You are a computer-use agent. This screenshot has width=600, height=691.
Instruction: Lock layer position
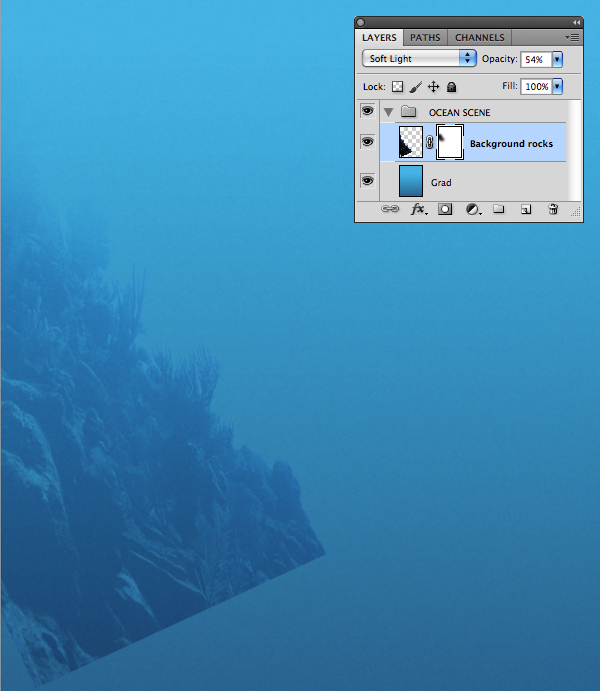click(433, 86)
